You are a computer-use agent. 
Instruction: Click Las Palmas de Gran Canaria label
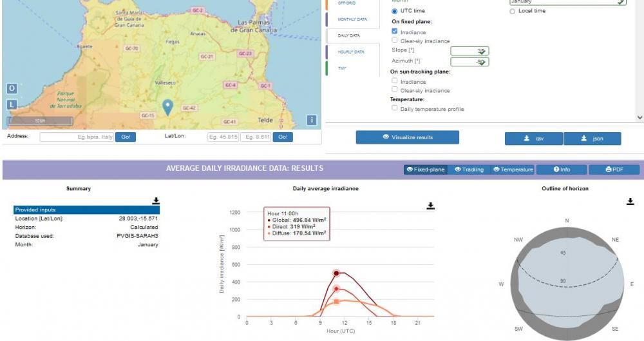click(x=253, y=26)
